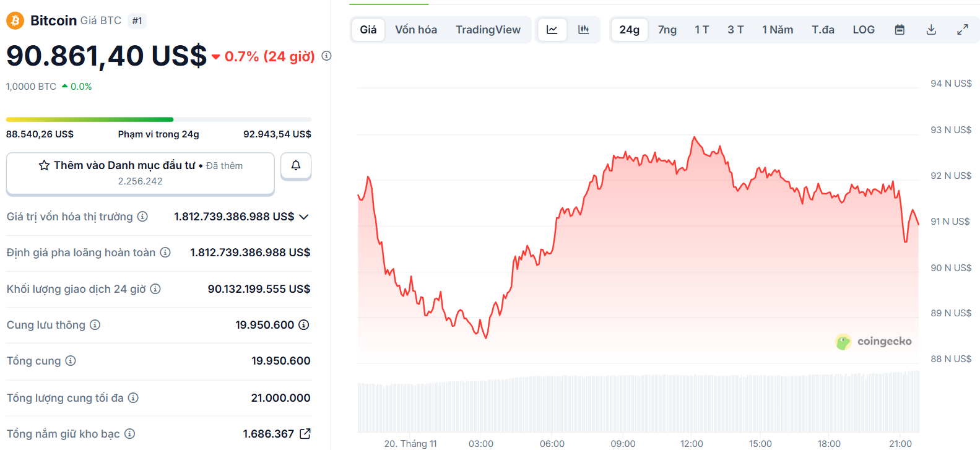This screenshot has width=980, height=450.
Task: Click the 24-hour price range progress bar
Action: pos(158,119)
